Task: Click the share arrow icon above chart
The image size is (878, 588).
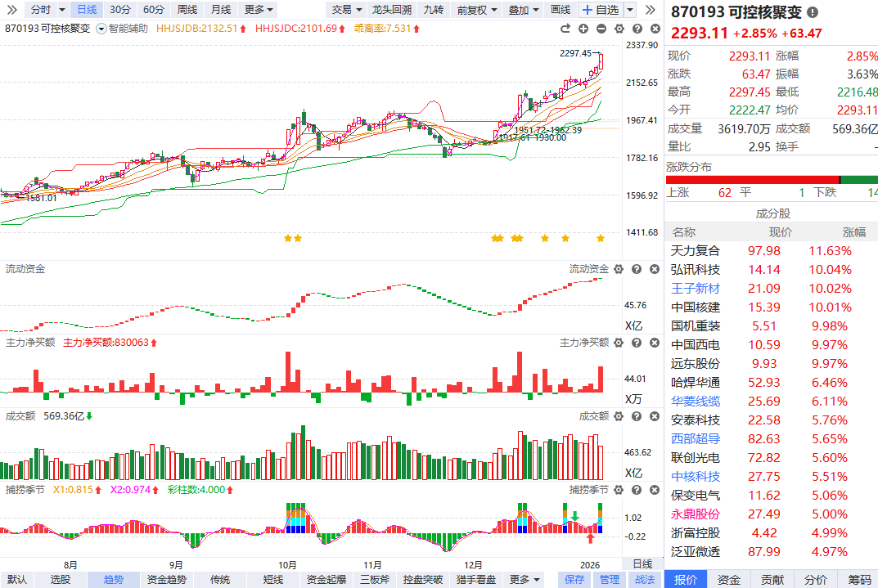Action: (566, 29)
